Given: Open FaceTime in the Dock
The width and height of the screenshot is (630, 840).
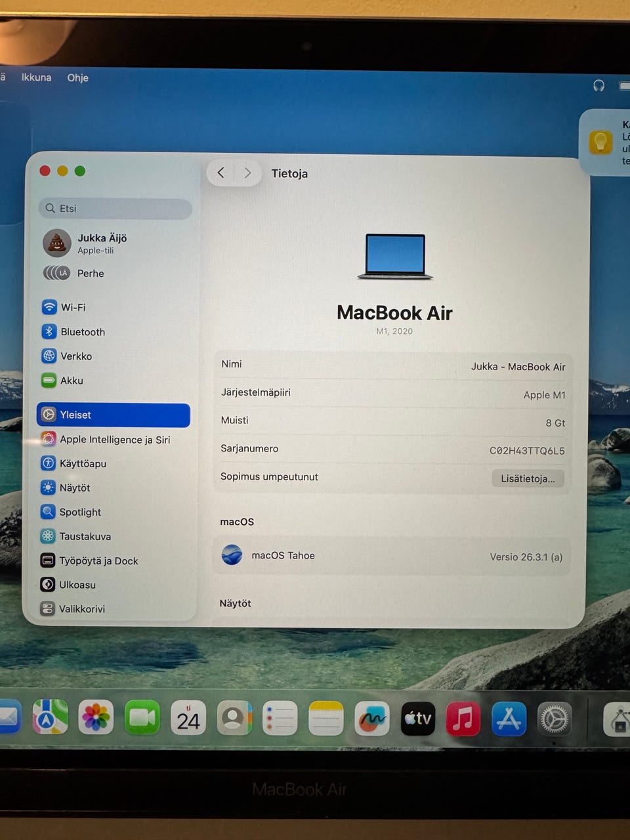Looking at the screenshot, I should coord(142,717).
